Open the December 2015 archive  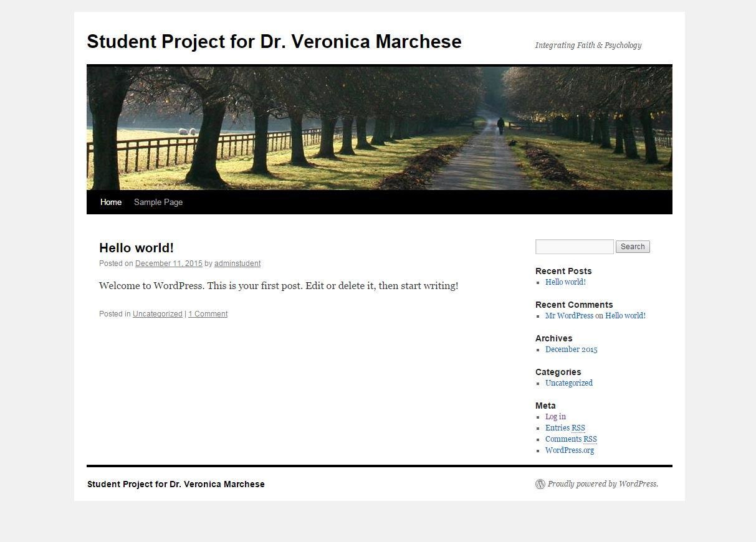[571, 349]
